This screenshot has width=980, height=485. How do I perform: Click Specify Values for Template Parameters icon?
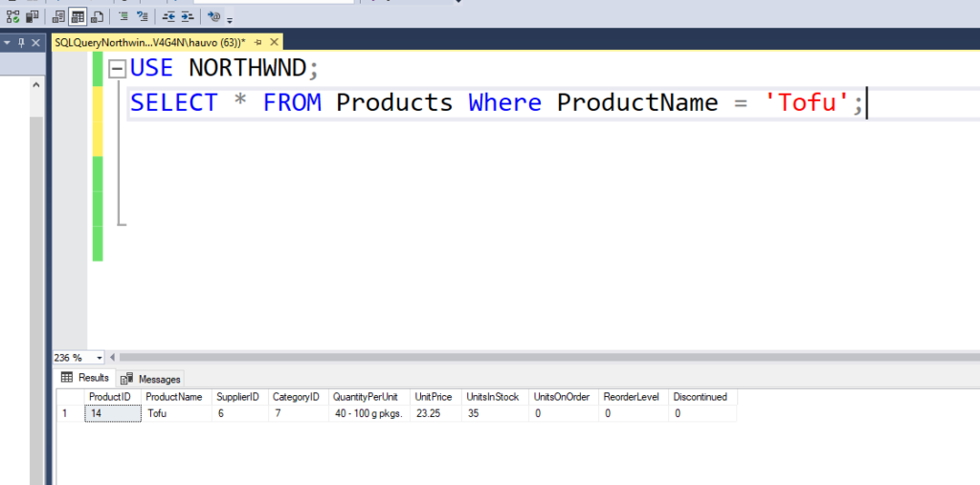click(213, 16)
